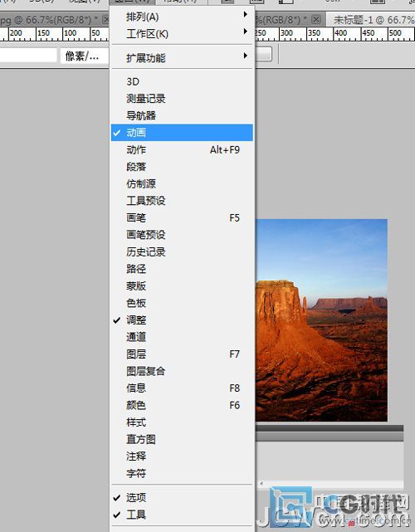
Task: Open the 图层复合 panel
Action: pyautogui.click(x=182, y=371)
